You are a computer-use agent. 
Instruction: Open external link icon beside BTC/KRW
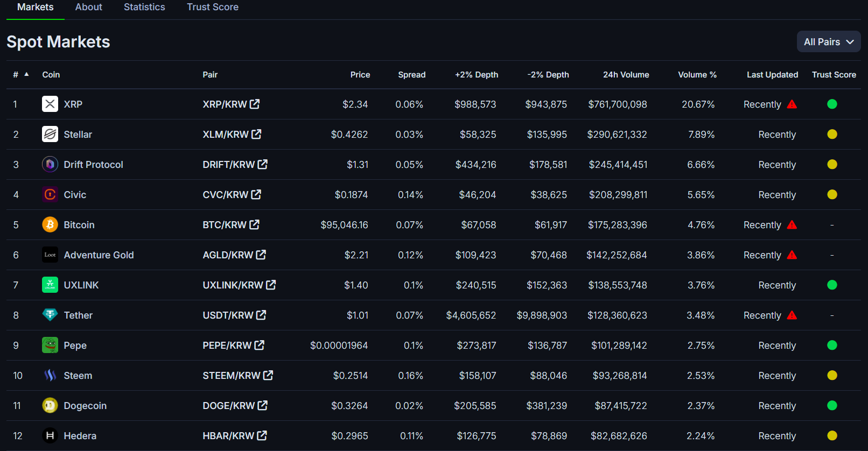pyautogui.click(x=255, y=224)
